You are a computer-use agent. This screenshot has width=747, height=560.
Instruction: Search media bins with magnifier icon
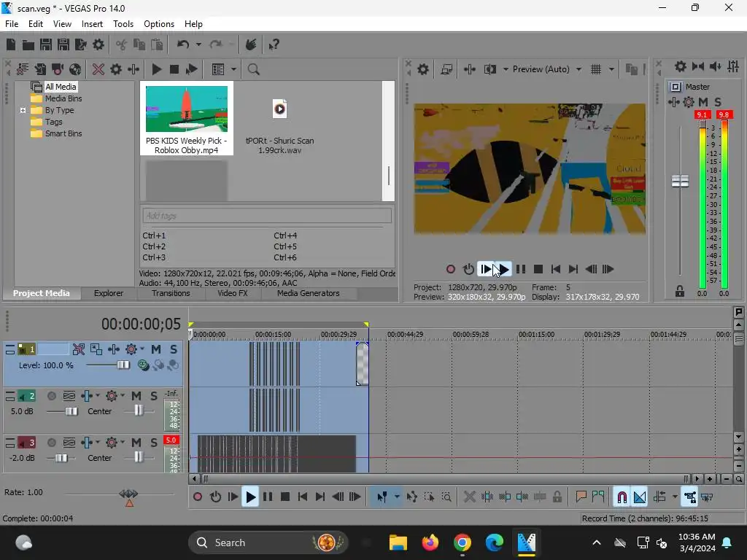(253, 69)
